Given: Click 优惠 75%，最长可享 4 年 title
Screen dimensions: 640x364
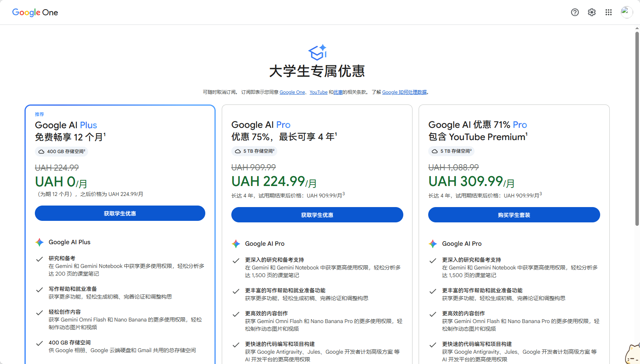Looking at the screenshot, I should pyautogui.click(x=284, y=137).
